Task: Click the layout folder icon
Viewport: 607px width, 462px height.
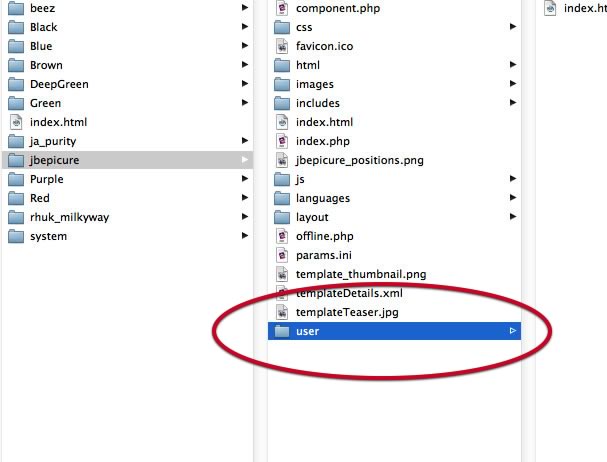Action: pyautogui.click(x=282, y=217)
